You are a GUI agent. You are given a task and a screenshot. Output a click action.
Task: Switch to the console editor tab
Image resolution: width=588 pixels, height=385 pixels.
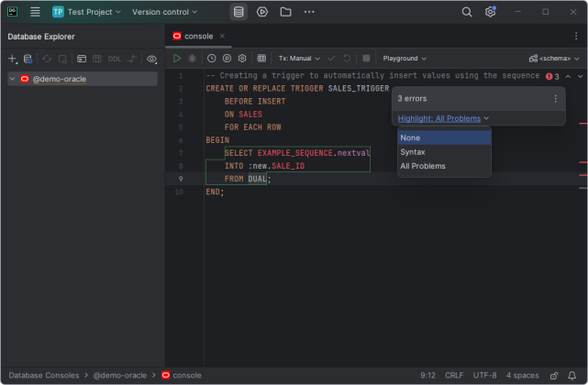[x=198, y=36]
